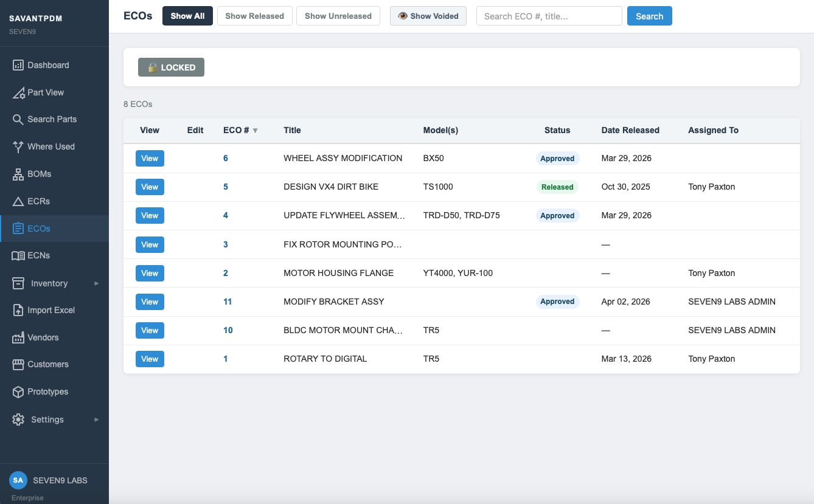The height and width of the screenshot is (504, 814).
Task: Click the ECO search input field
Action: (x=549, y=16)
